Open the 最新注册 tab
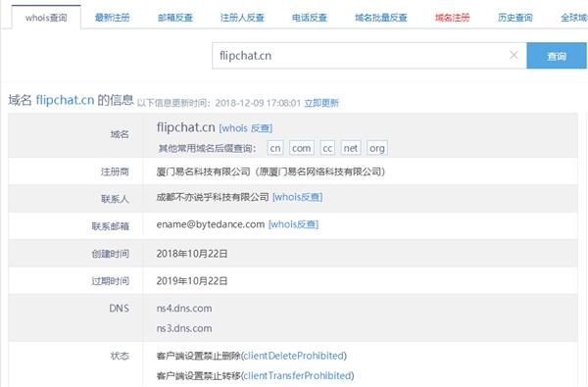588x387 pixels. (112, 18)
